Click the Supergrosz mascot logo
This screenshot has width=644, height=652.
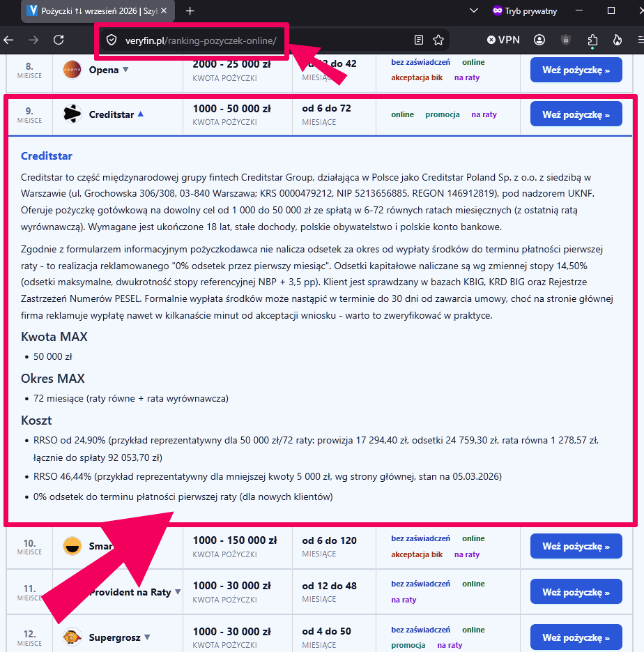coord(72,637)
